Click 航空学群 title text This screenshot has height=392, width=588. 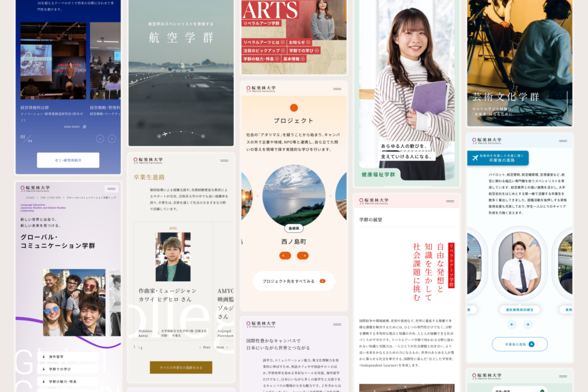point(181,37)
